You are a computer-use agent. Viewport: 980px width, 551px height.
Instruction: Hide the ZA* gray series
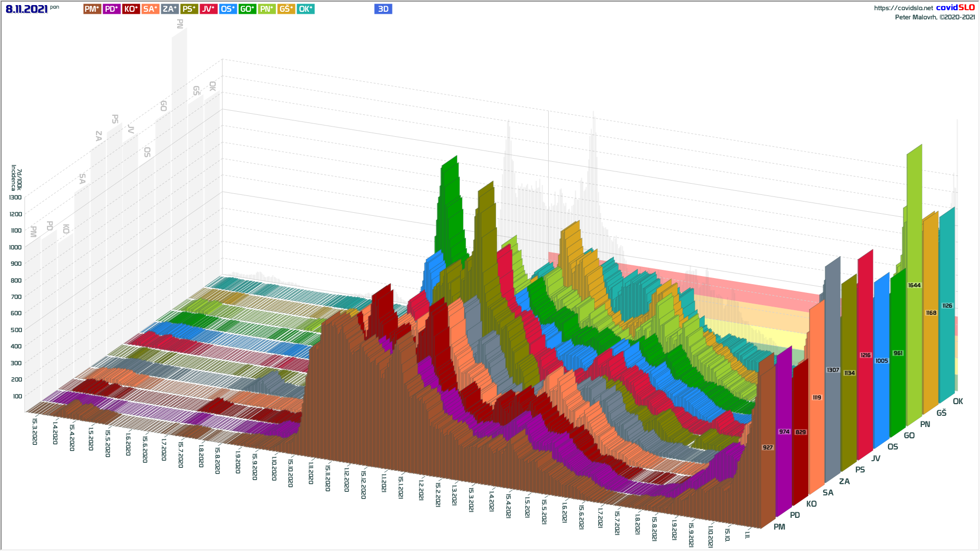click(169, 9)
